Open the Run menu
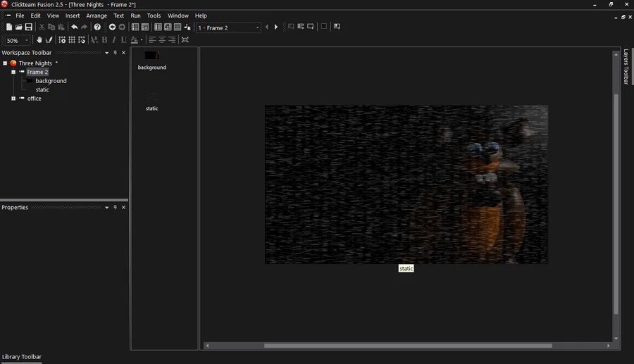This screenshot has height=364, width=634. 135,15
